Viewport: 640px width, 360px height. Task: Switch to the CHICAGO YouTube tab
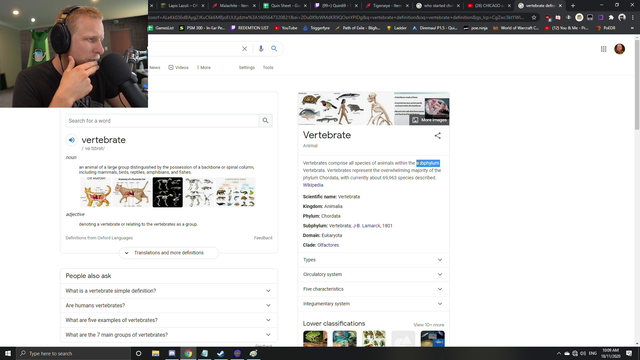(489, 6)
